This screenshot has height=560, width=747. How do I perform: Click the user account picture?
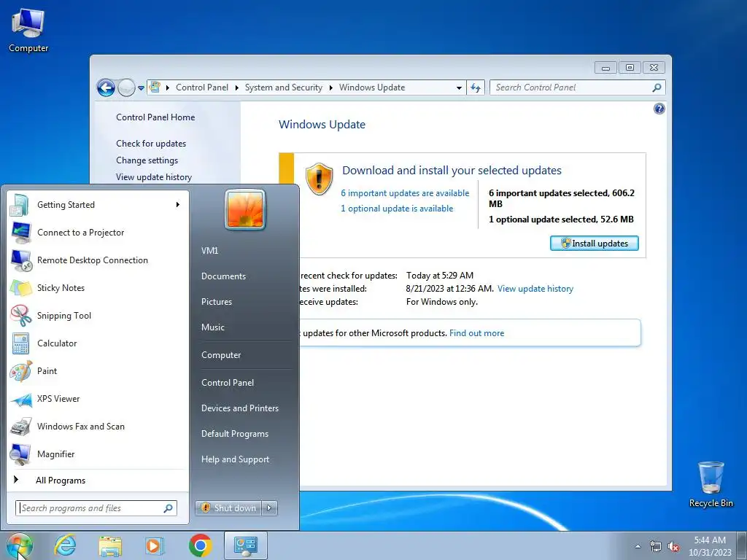point(245,209)
